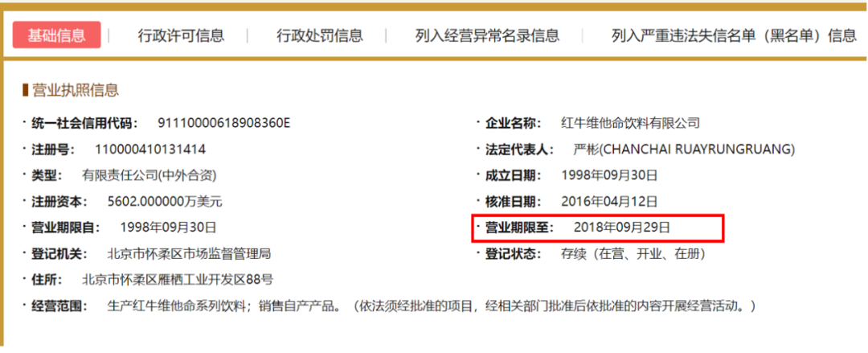Click registered capital 5602.000000万美元
This screenshot has width=868, height=353.
click(x=166, y=202)
